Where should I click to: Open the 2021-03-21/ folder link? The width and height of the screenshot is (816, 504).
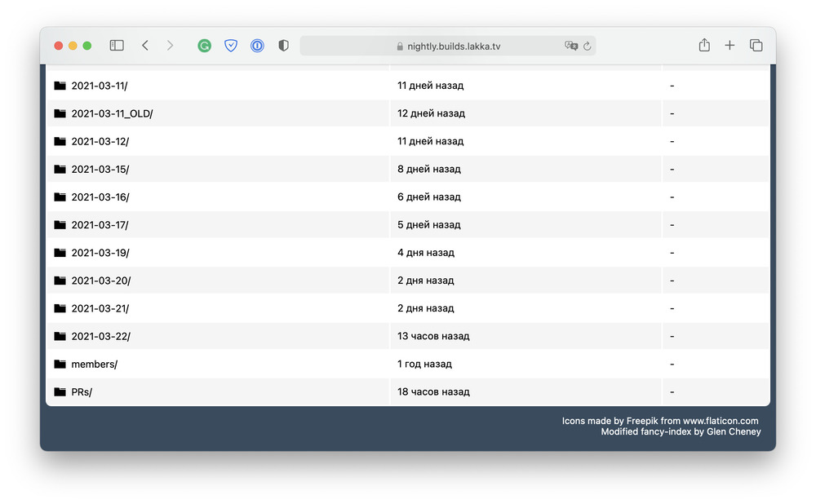[x=100, y=308]
